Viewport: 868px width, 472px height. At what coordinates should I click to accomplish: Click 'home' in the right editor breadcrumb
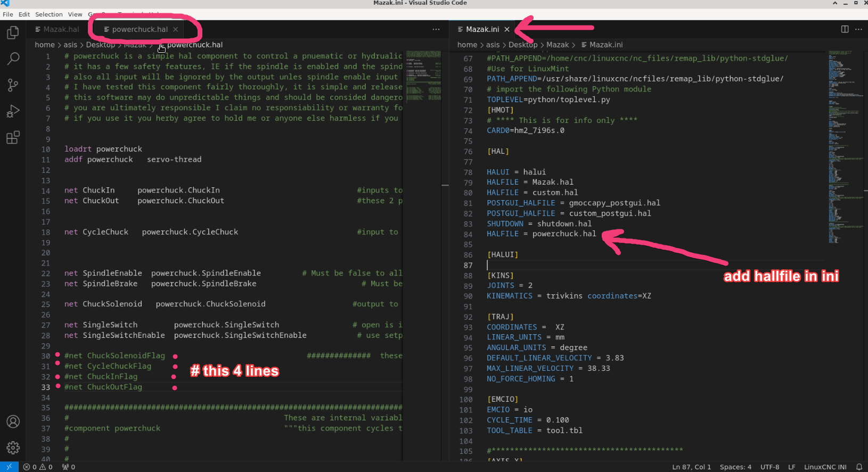tap(467, 45)
